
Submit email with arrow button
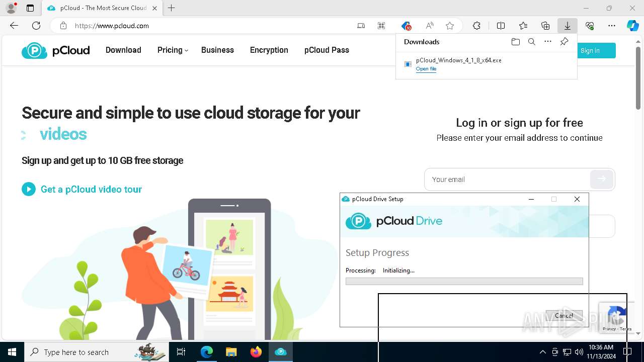[602, 179]
